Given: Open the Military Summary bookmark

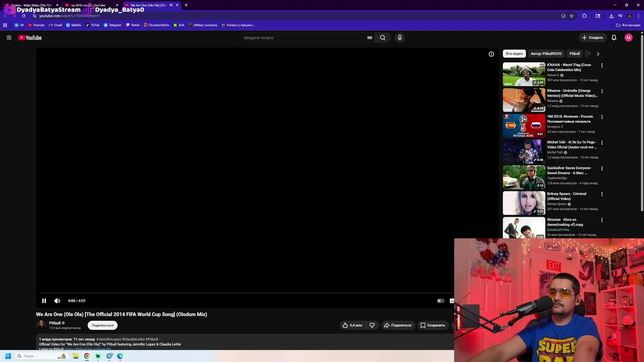Looking at the screenshot, I should (203, 25).
